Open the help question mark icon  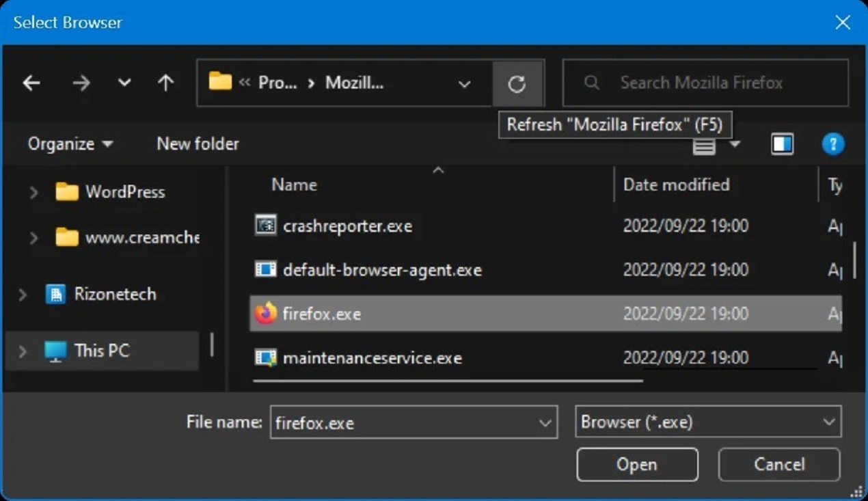coord(832,144)
